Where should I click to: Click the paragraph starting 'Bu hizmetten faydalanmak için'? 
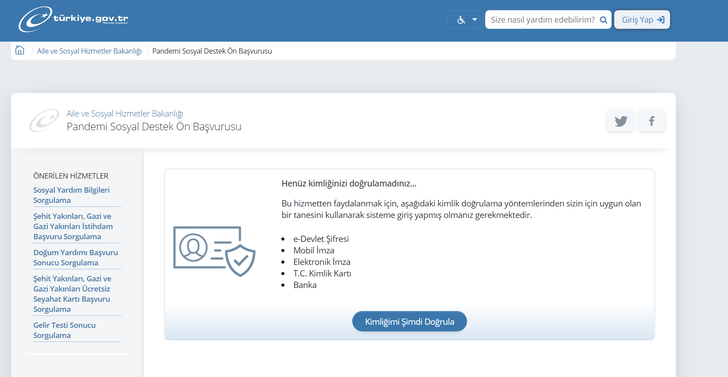(461, 209)
